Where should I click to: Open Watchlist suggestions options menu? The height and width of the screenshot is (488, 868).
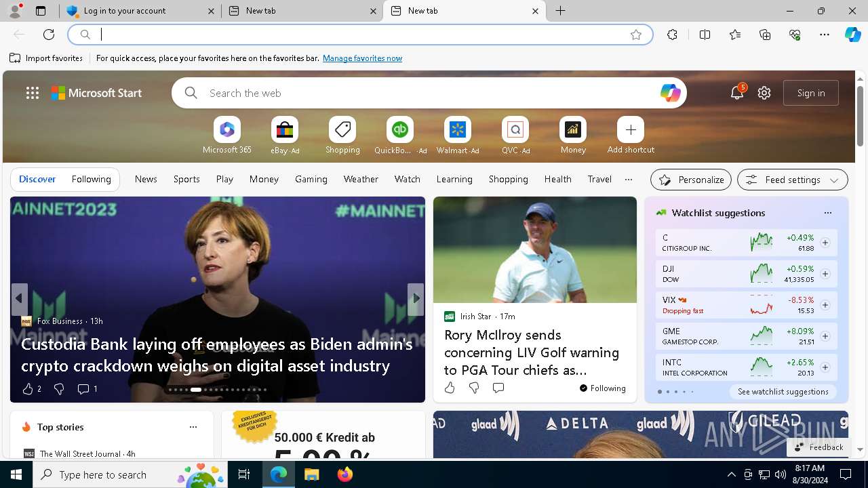[x=827, y=213]
